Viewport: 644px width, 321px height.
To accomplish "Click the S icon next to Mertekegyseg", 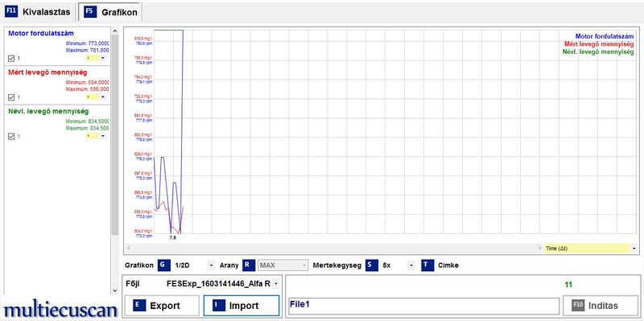I will click(x=371, y=265).
